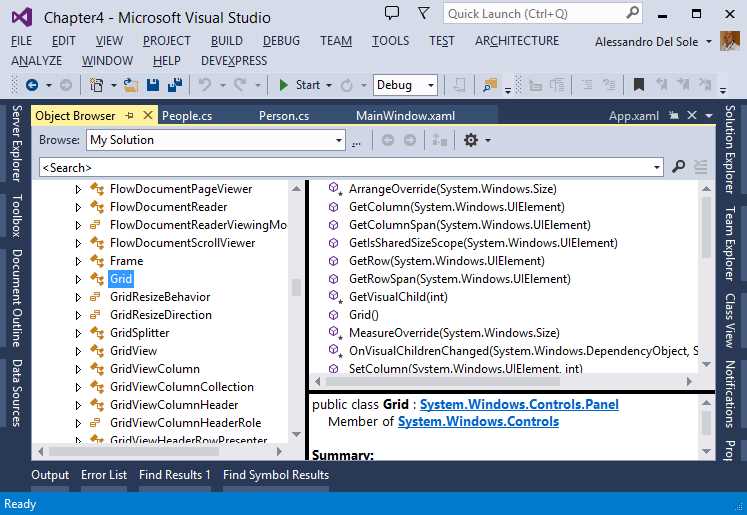The height and width of the screenshot is (515, 747).
Task: Pin the Object Browser tab
Action: (129, 116)
